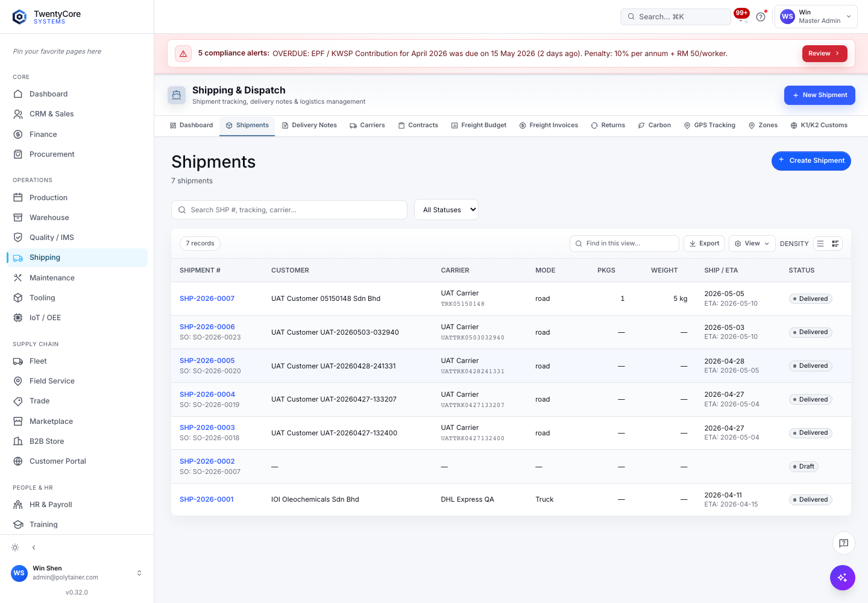Screen dimensions: 868x603
Task: Open the Production module
Action: (x=77, y=198)
